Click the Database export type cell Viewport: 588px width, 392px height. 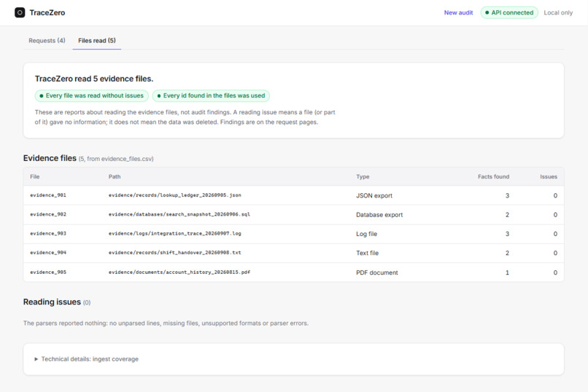click(379, 214)
